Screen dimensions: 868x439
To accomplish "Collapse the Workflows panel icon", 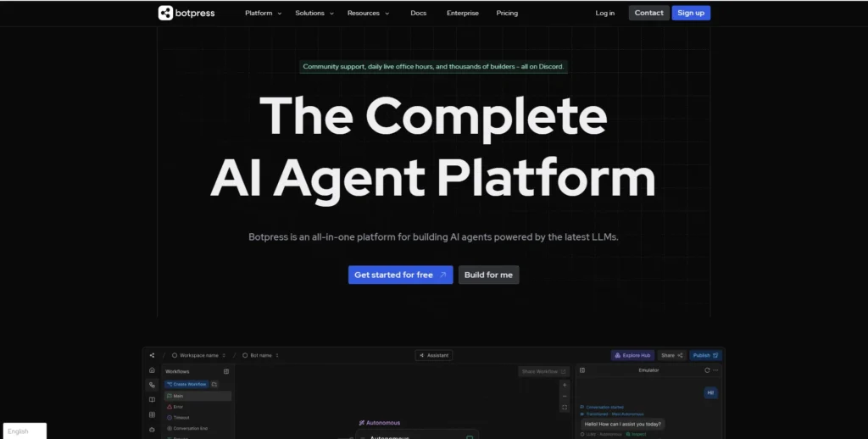I will coord(225,371).
